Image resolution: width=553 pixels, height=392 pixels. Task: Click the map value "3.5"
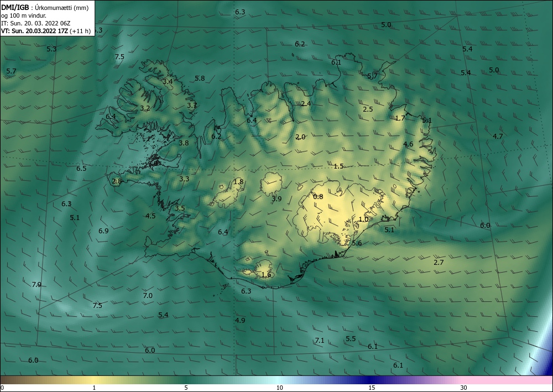(x=180, y=208)
